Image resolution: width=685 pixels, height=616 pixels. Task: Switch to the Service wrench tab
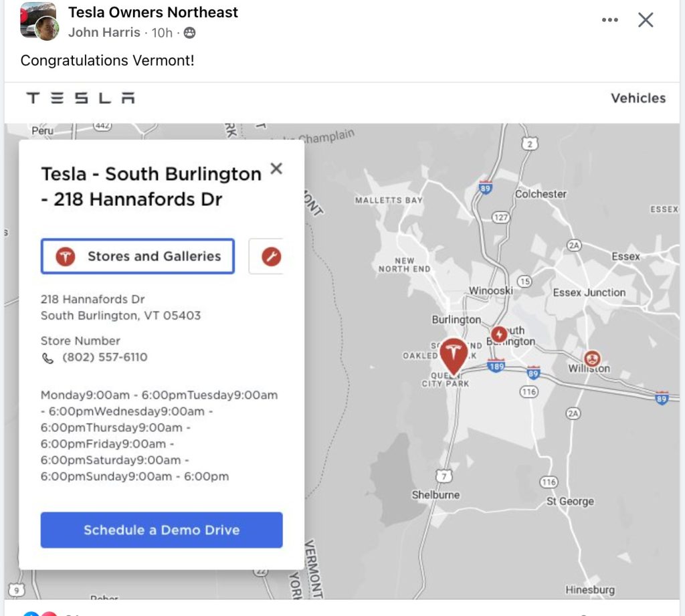(x=270, y=256)
